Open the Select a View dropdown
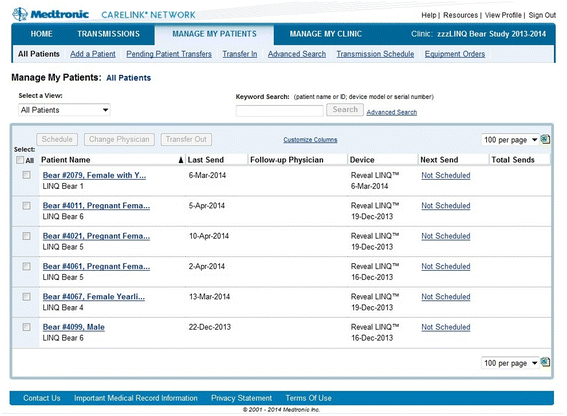 (x=64, y=110)
